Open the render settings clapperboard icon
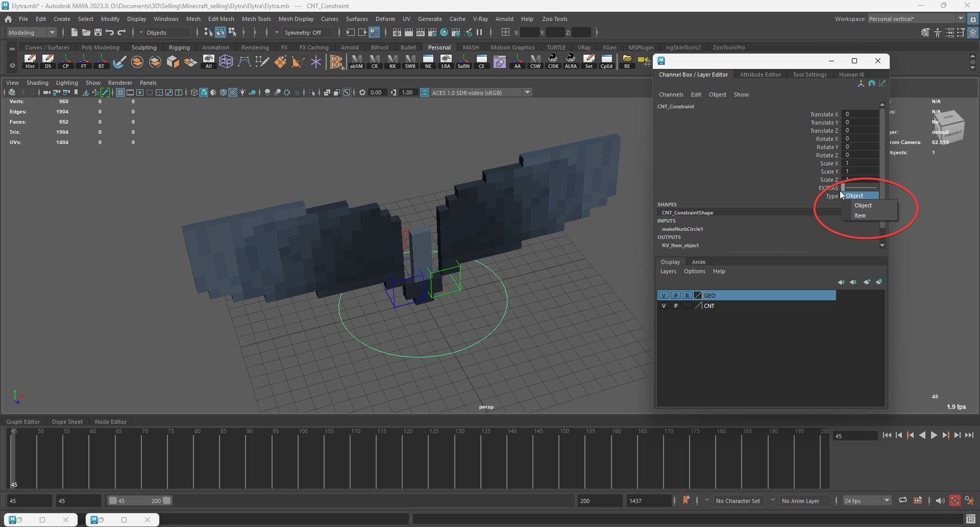The height and width of the screenshot is (527, 980). point(432,32)
